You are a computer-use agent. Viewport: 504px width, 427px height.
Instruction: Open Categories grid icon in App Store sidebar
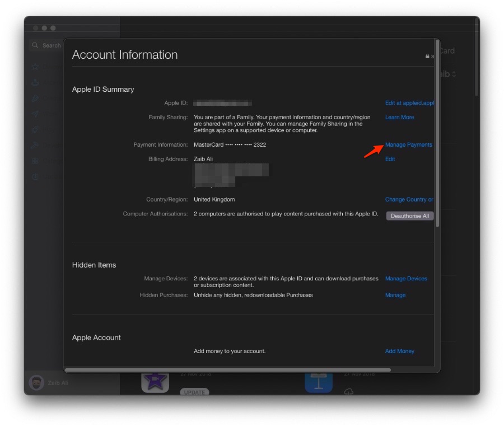pos(35,161)
